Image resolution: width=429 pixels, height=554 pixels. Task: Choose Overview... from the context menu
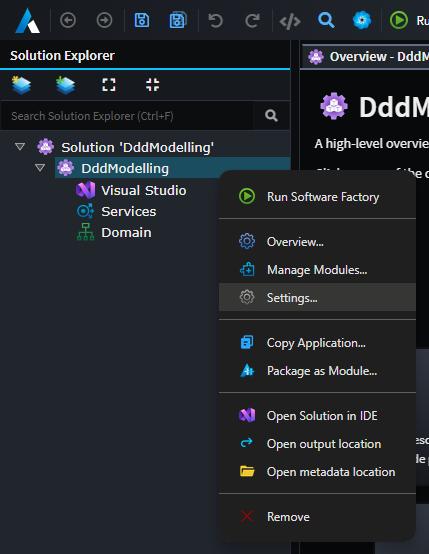pyautogui.click(x=317, y=242)
